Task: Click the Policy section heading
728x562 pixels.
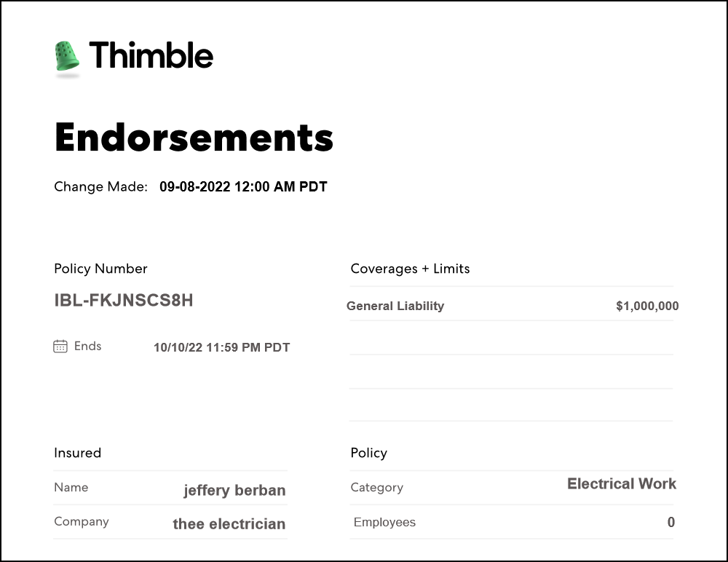Action: coord(368,453)
